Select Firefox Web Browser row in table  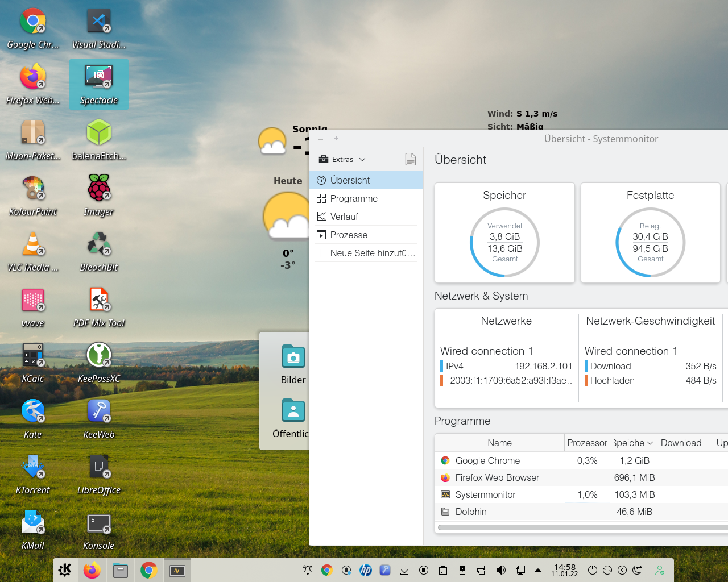(x=581, y=477)
